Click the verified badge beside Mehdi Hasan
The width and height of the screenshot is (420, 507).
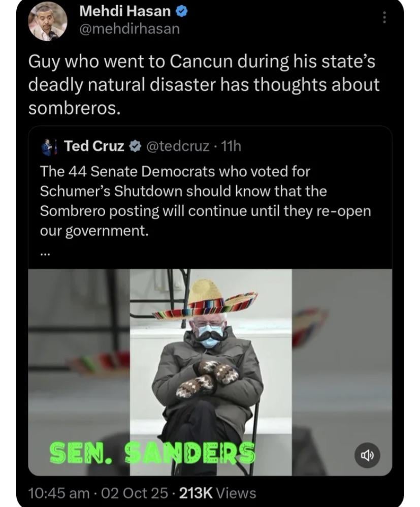[x=182, y=12]
